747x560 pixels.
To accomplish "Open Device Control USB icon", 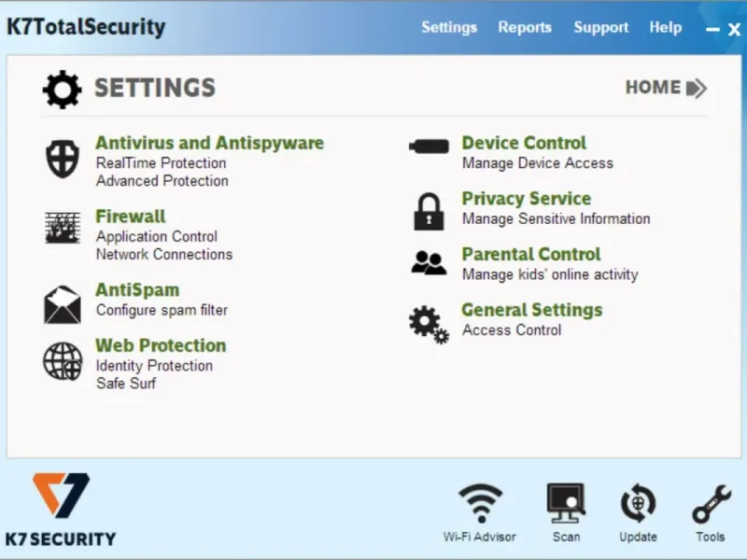I will (429, 147).
